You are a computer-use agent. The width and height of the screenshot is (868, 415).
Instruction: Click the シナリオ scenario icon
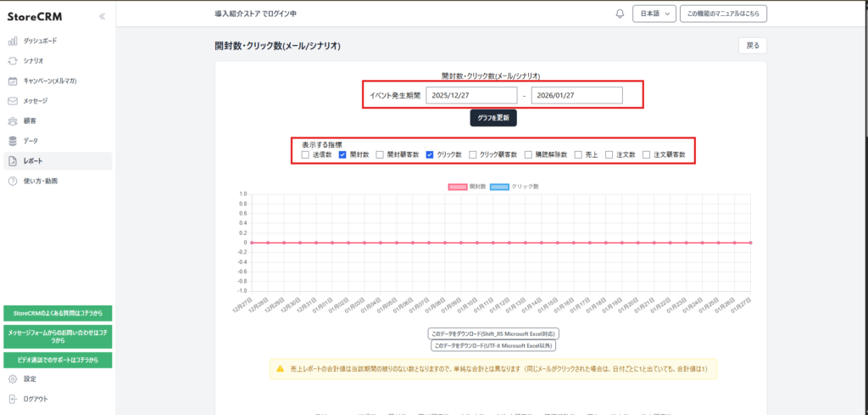pyautogui.click(x=13, y=61)
